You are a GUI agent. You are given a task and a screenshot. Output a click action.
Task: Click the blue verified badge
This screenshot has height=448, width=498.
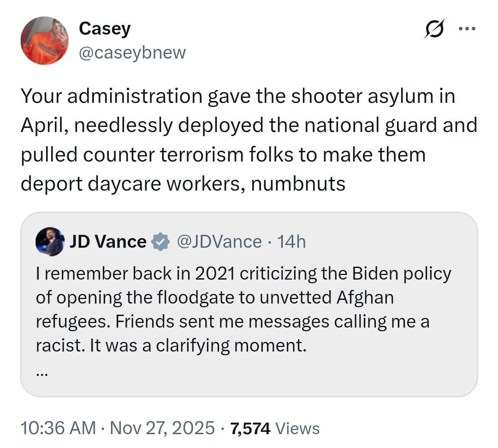(160, 242)
